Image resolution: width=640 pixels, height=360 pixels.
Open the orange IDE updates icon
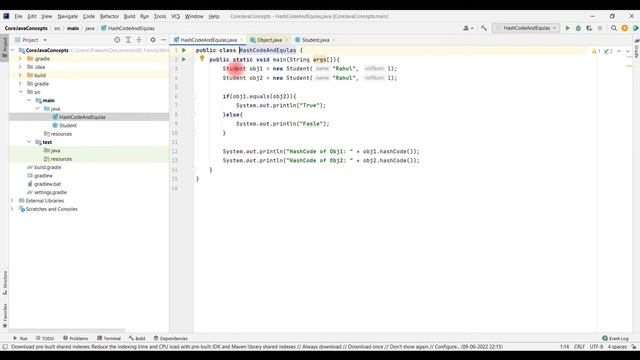(x=624, y=28)
